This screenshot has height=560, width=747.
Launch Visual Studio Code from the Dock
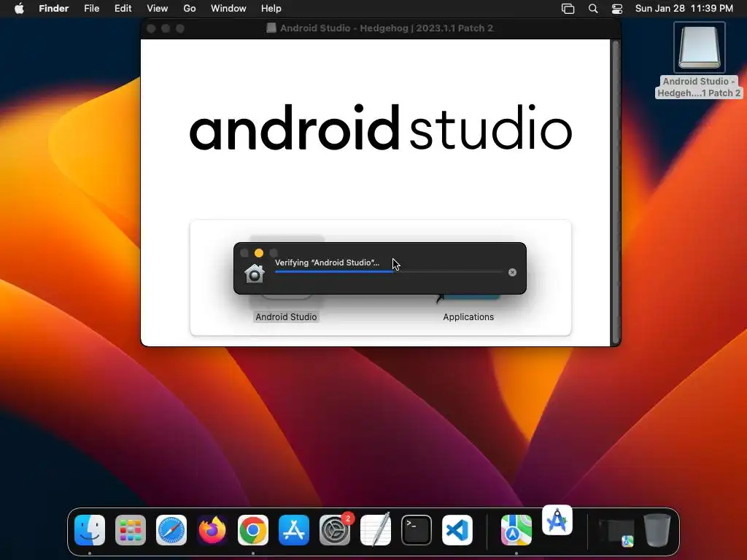coord(457,530)
